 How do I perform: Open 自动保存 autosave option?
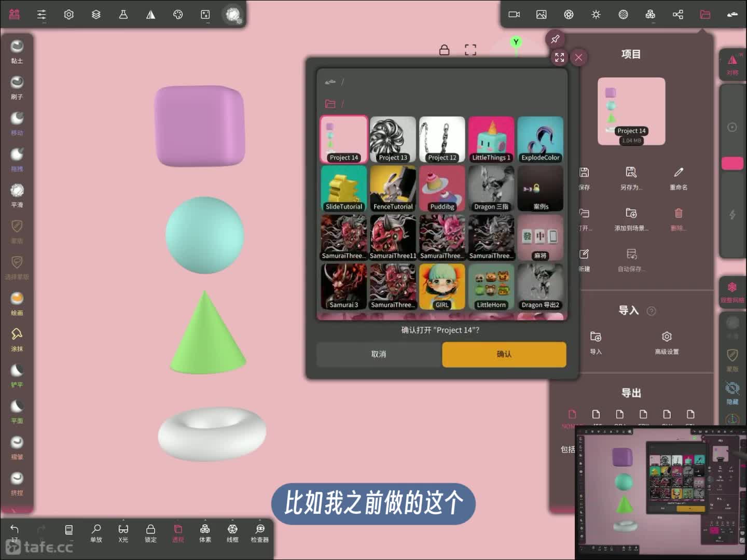(x=631, y=260)
